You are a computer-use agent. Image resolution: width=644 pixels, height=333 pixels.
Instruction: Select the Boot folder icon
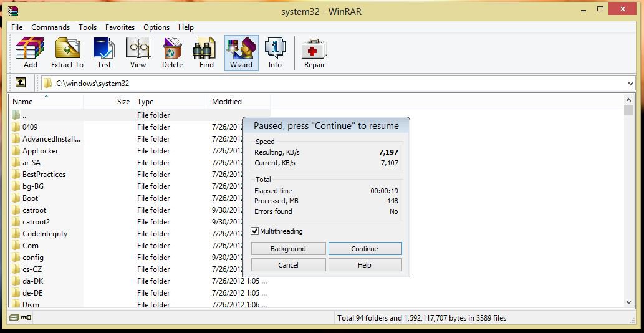(16, 198)
